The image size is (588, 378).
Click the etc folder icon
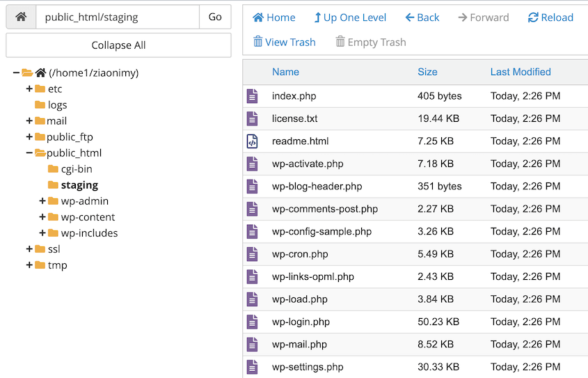pyautogui.click(x=40, y=89)
